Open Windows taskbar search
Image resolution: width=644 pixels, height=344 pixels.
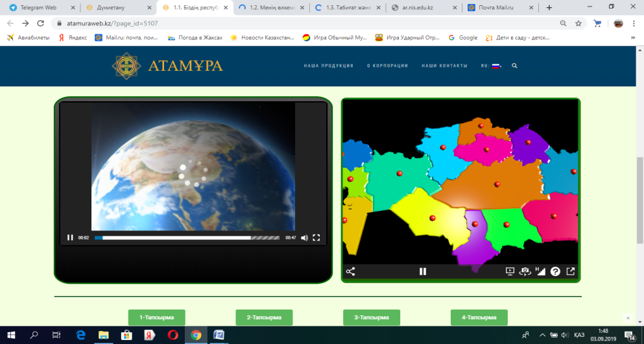(34, 335)
